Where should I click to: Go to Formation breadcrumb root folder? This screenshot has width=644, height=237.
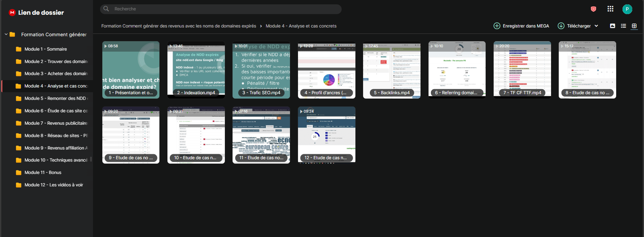tap(179, 26)
